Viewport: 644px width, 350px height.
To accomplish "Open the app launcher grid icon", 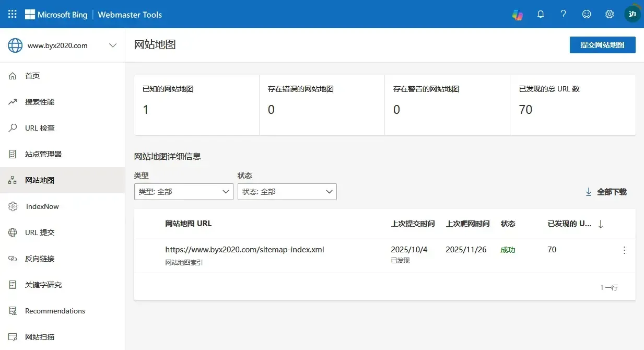I will 13,14.
